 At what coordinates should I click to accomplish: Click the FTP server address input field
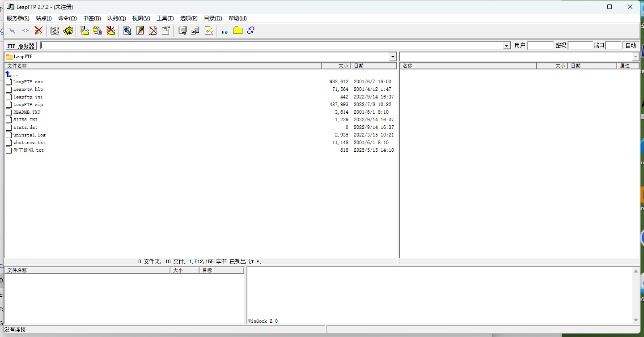tap(271, 46)
